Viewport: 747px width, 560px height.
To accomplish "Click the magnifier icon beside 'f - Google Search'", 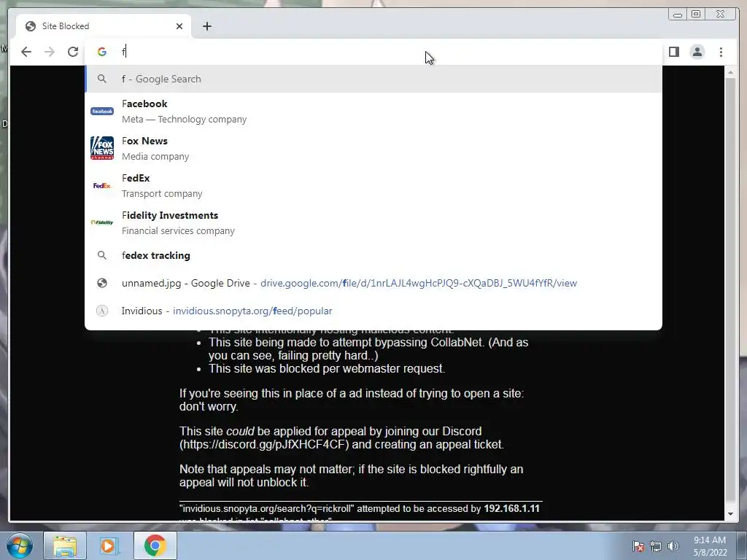I will pos(102,79).
